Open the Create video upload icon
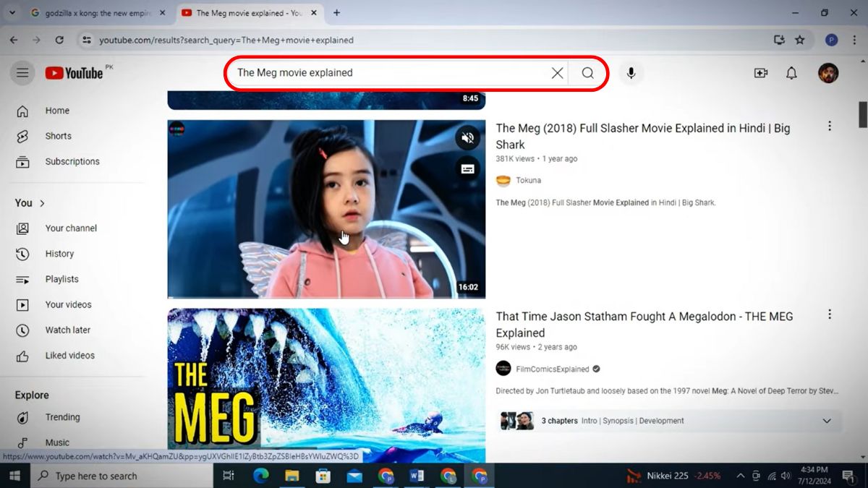Viewport: 868px width, 488px height. pyautogui.click(x=760, y=72)
